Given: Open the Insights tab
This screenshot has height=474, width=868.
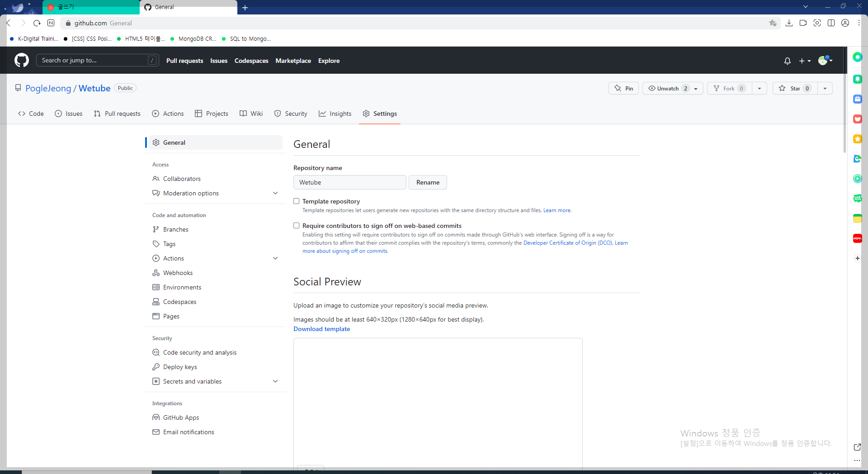Looking at the screenshot, I should click(335, 114).
